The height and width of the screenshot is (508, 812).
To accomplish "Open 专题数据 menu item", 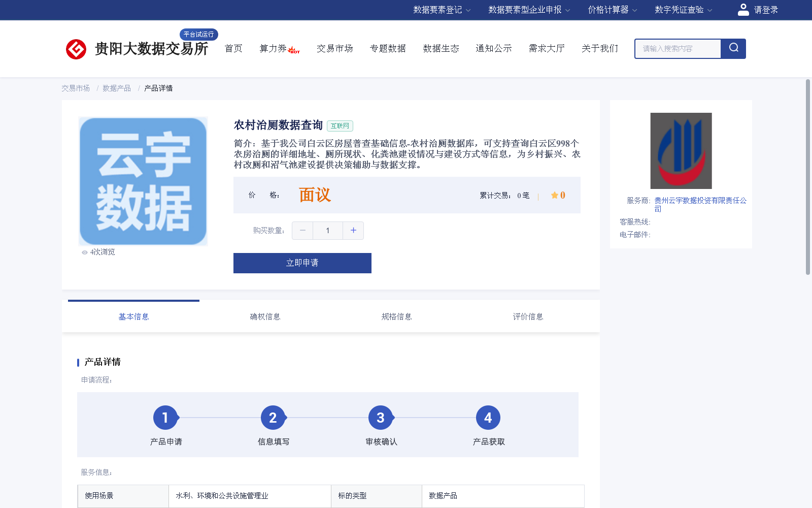I will 388,48.
